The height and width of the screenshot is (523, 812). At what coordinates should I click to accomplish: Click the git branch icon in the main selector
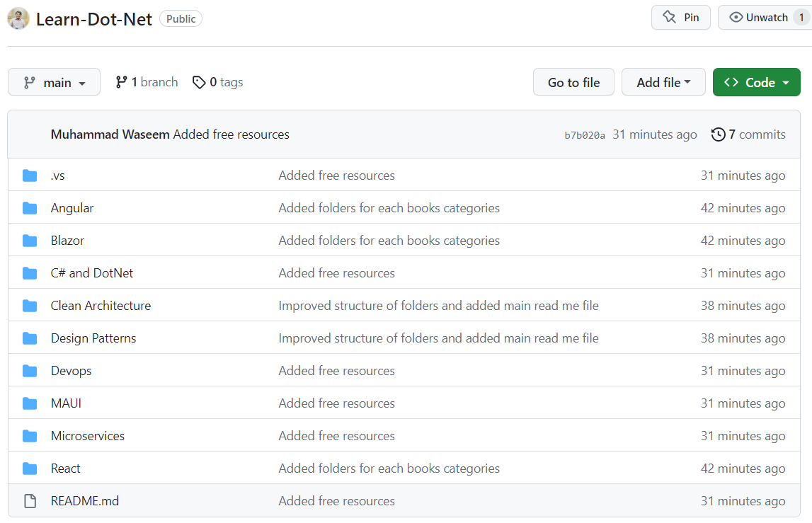coord(30,82)
